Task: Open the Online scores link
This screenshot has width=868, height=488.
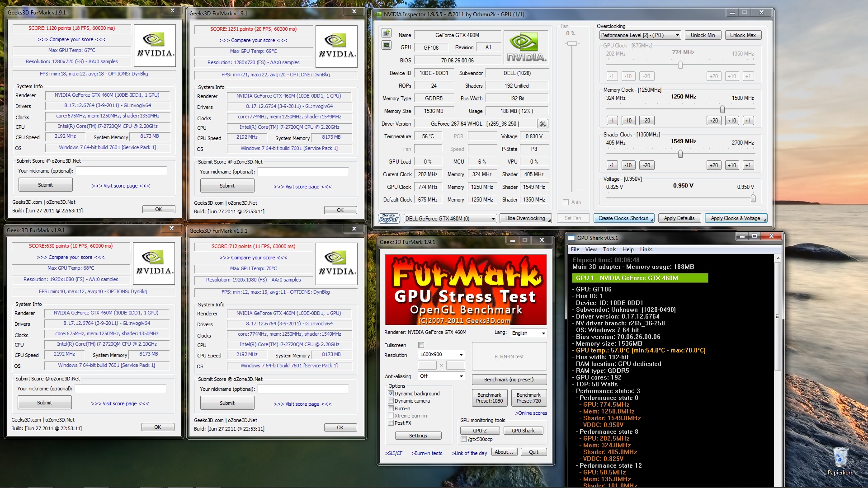Action: pos(531,413)
